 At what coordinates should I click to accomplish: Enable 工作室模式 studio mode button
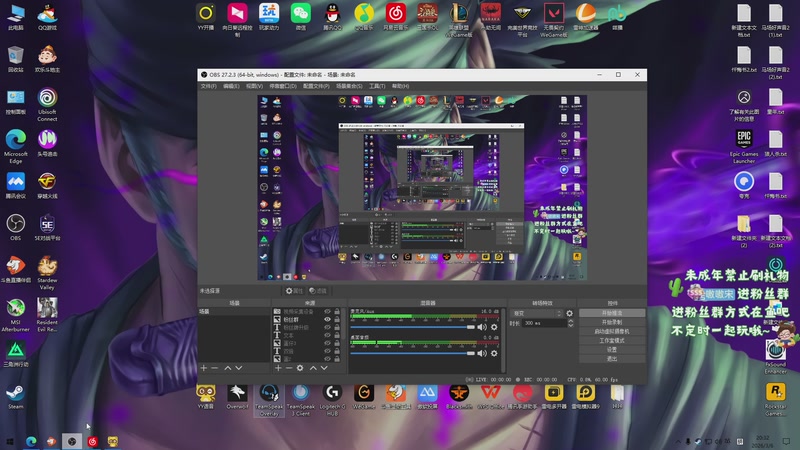pos(612,340)
